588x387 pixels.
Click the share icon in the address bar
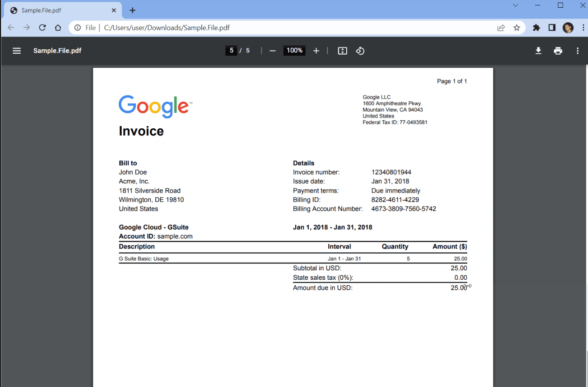501,27
